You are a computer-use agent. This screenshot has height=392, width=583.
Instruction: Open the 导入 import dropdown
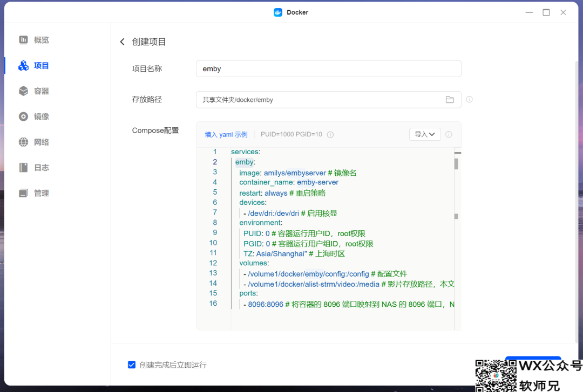point(425,134)
